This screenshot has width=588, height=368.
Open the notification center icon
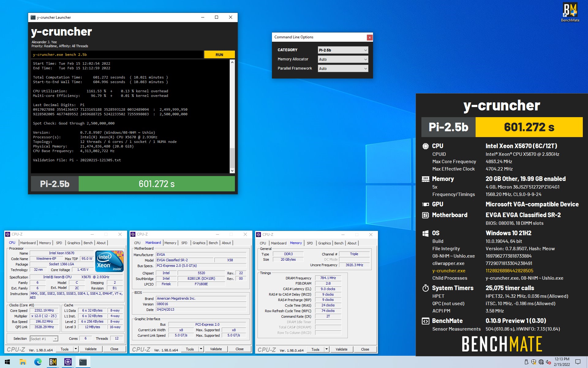578,362
